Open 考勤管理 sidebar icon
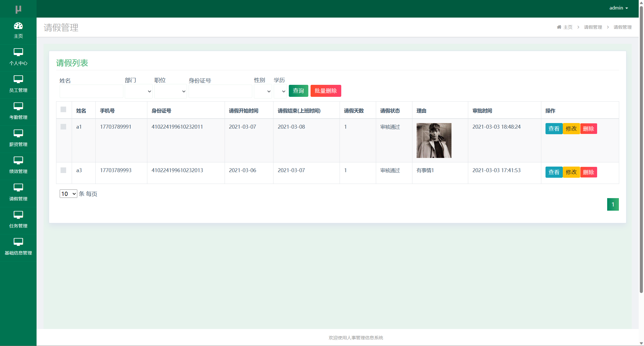 click(x=18, y=106)
